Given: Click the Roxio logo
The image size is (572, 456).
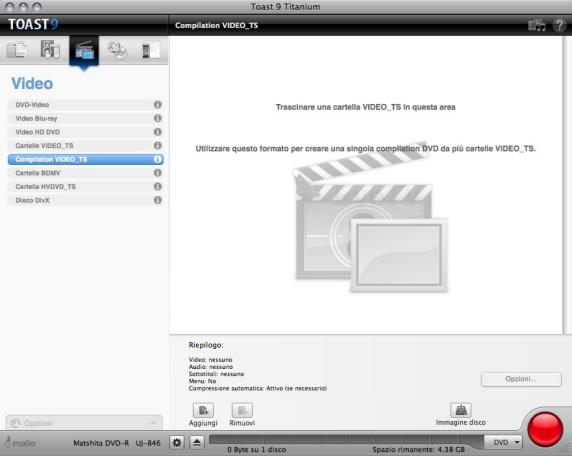Looking at the screenshot, I should pyautogui.click(x=21, y=442).
